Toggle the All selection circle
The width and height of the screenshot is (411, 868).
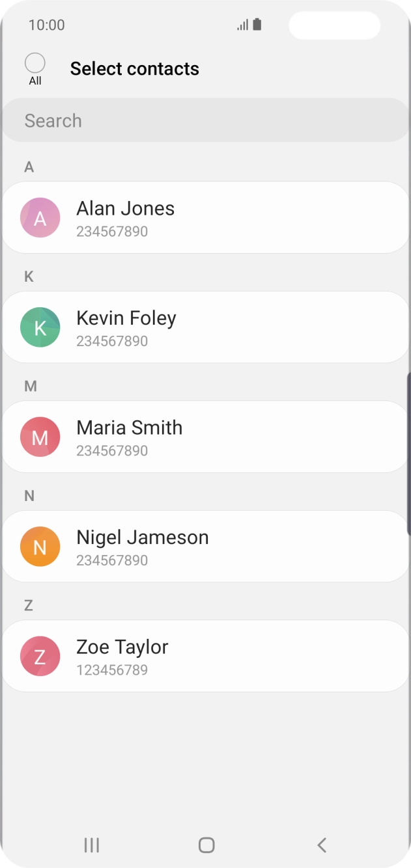(35, 63)
